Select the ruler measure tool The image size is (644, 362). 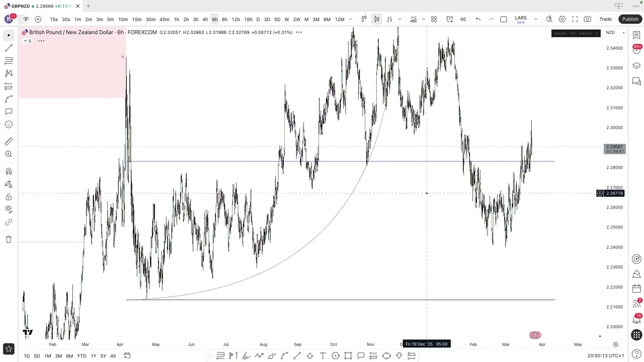click(x=9, y=142)
